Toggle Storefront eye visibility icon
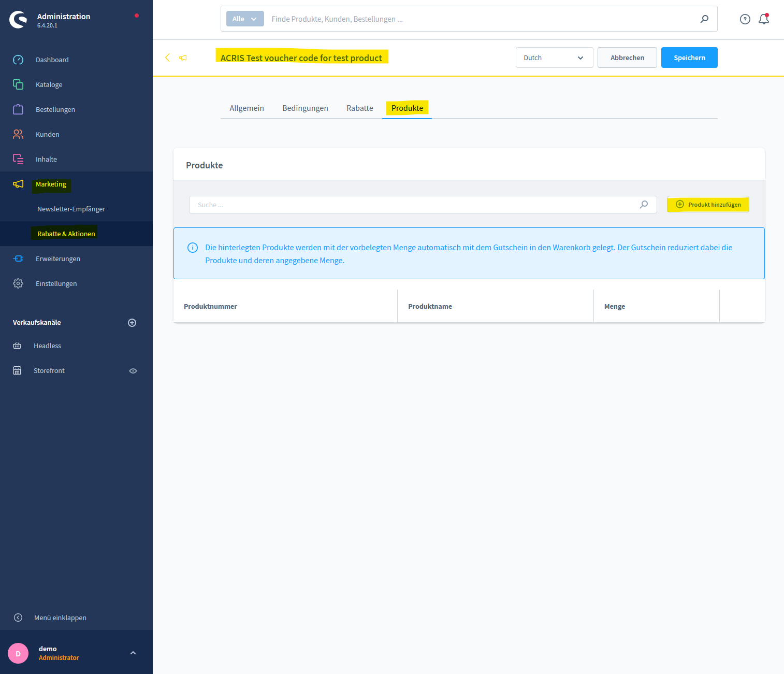 pyautogui.click(x=133, y=371)
